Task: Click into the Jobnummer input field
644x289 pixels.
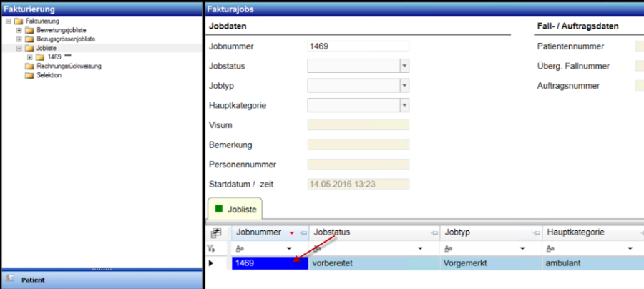Action: click(358, 46)
